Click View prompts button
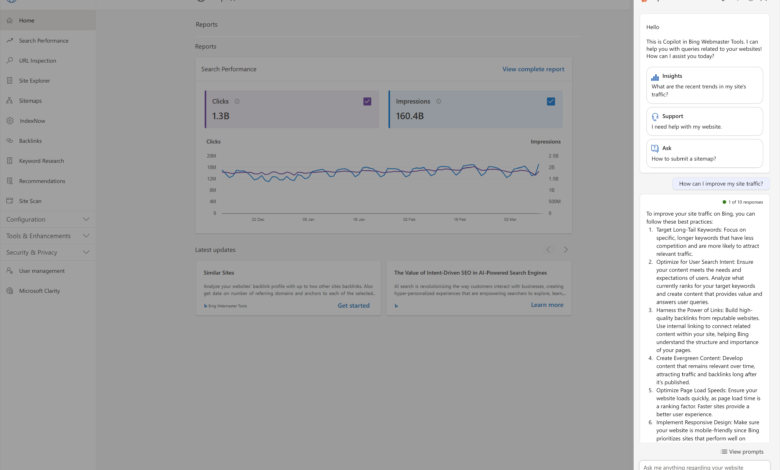The height and width of the screenshot is (470, 780). pyautogui.click(x=742, y=452)
